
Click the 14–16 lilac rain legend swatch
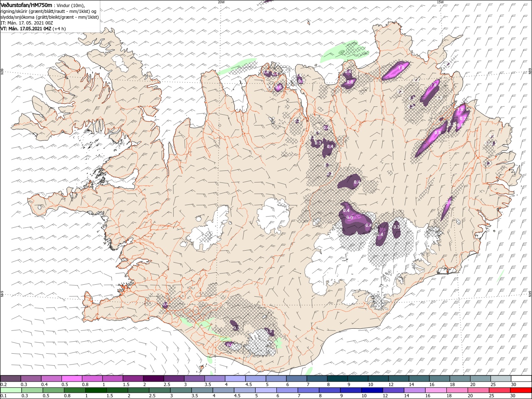tap(414, 390)
